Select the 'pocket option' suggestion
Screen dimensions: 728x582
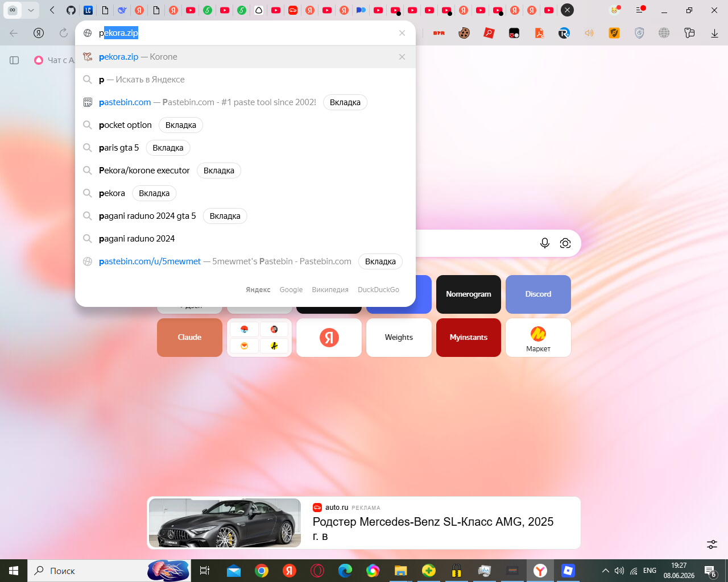(125, 125)
